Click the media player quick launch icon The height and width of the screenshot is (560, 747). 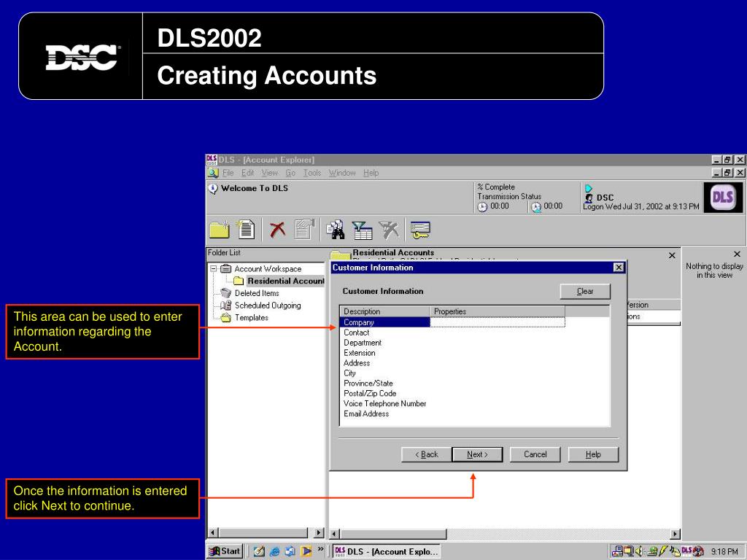click(x=306, y=551)
